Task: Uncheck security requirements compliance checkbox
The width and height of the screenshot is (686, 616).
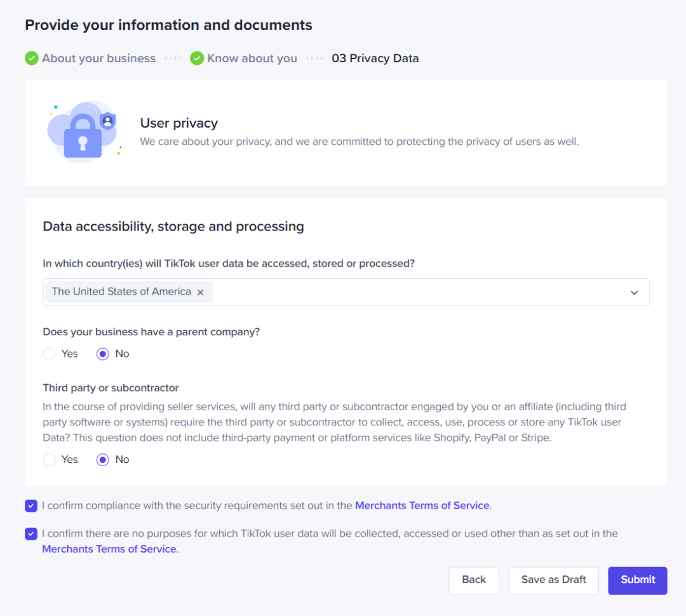Action: coord(31,506)
